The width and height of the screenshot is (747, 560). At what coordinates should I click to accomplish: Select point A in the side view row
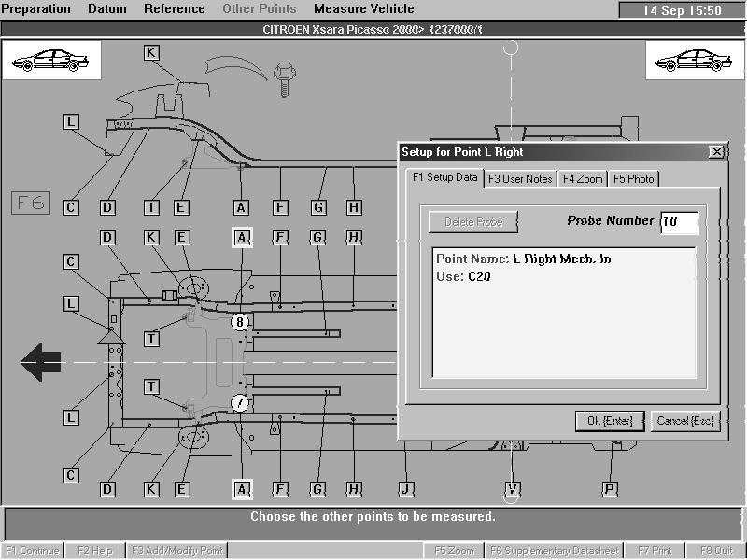point(241,207)
